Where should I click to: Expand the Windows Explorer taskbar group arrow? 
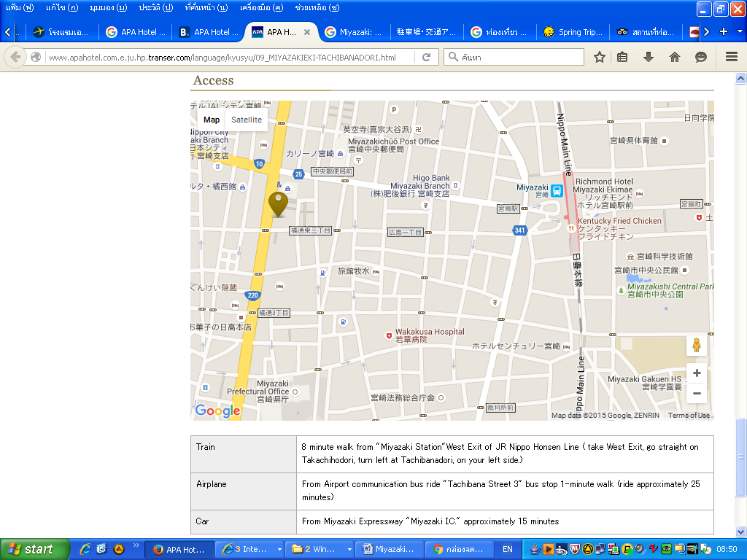(x=349, y=550)
